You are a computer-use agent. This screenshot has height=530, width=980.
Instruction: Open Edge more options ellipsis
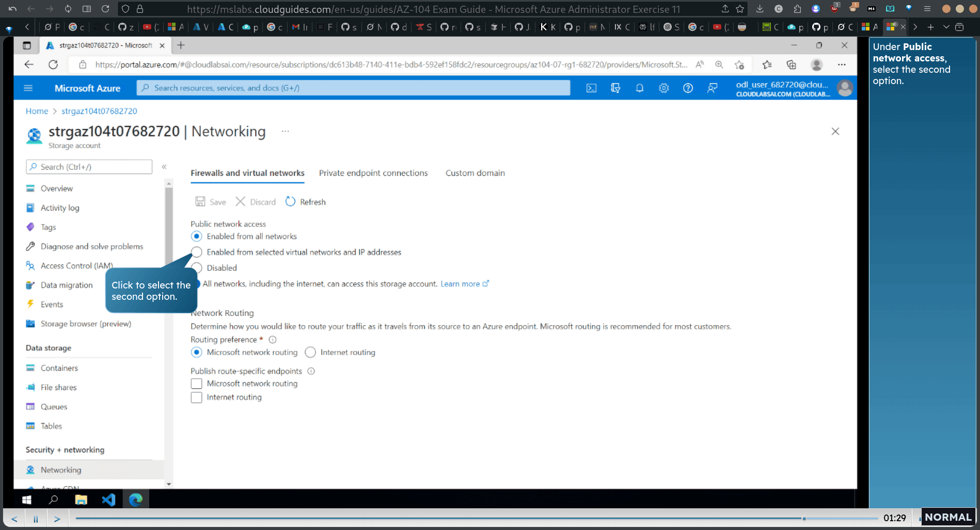coord(842,65)
